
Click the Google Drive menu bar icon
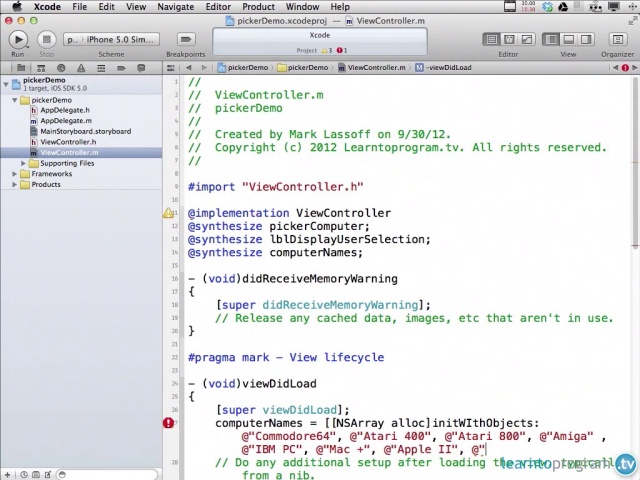(x=564, y=7)
